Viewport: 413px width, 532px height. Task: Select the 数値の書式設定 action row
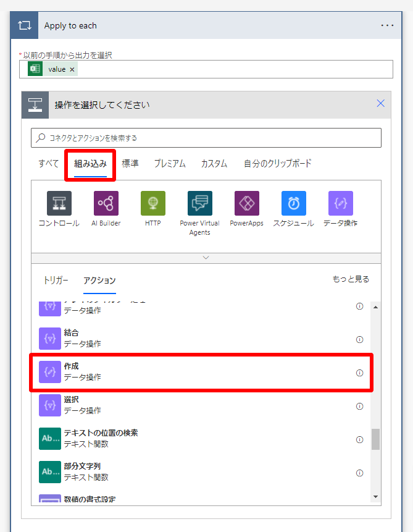(x=202, y=499)
